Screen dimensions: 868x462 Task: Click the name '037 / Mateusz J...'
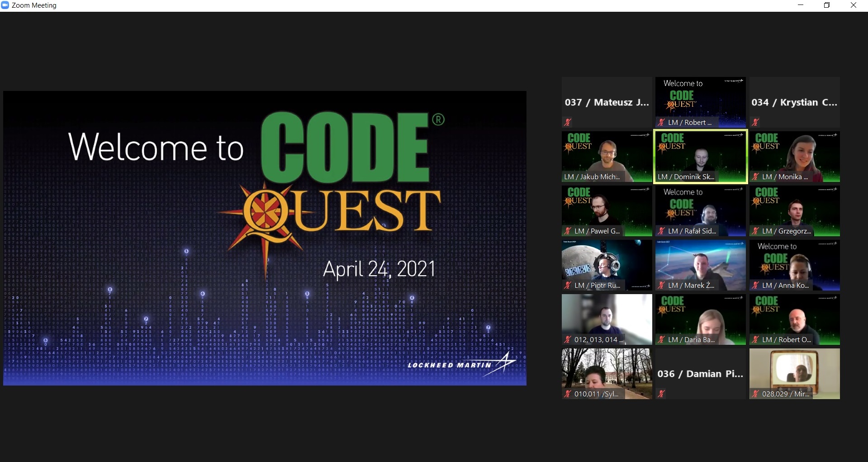pyautogui.click(x=607, y=102)
